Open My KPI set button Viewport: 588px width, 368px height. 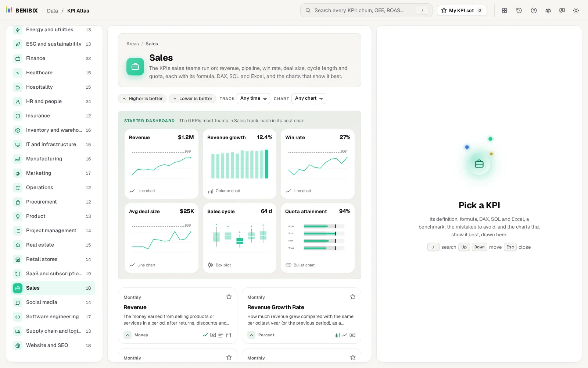462,10
